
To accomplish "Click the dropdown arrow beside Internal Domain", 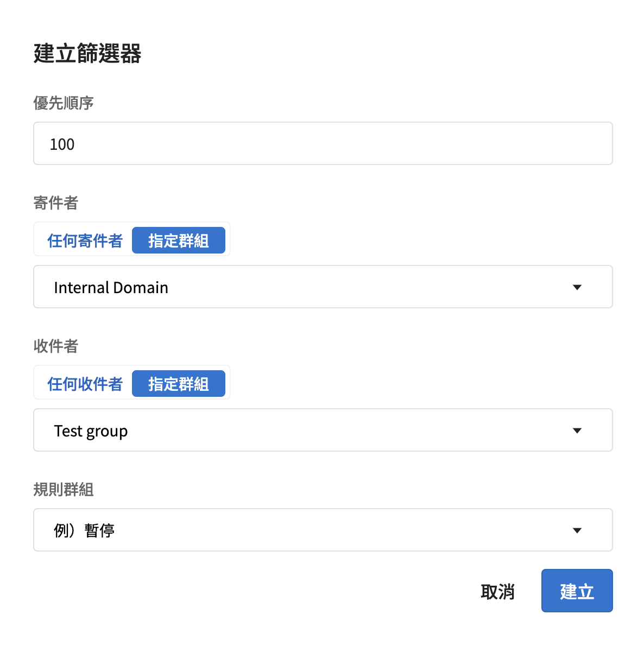I will [577, 287].
